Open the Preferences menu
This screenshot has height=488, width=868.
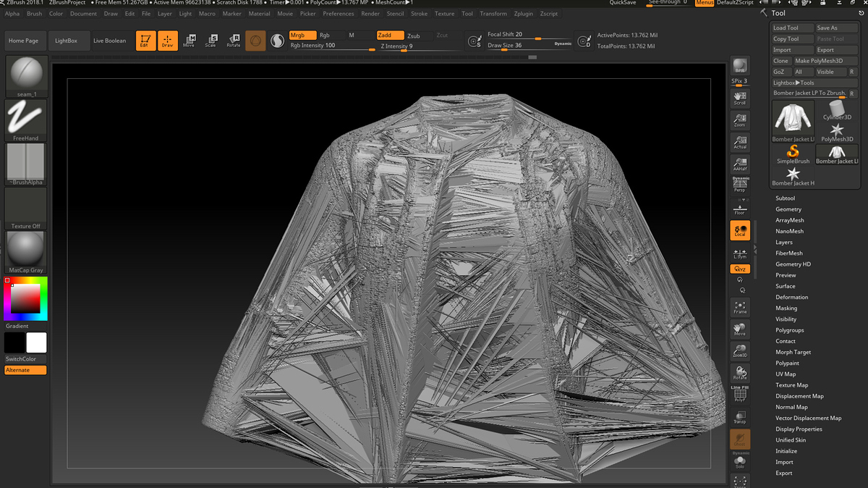339,14
